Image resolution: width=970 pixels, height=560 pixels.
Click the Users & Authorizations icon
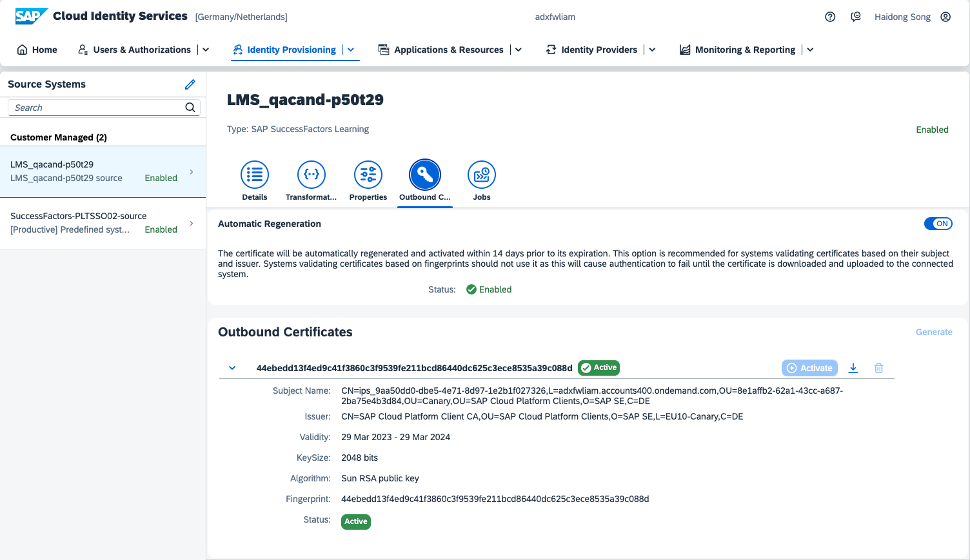coord(83,50)
